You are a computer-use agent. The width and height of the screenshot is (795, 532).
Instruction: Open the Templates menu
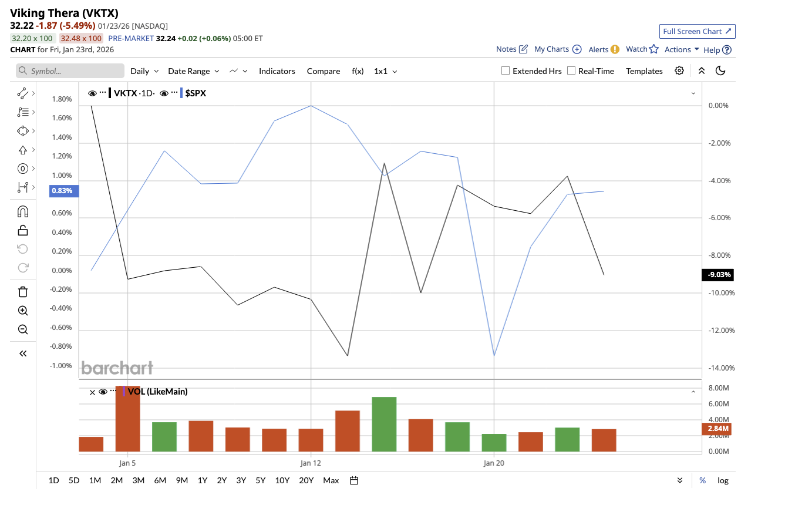coord(644,71)
